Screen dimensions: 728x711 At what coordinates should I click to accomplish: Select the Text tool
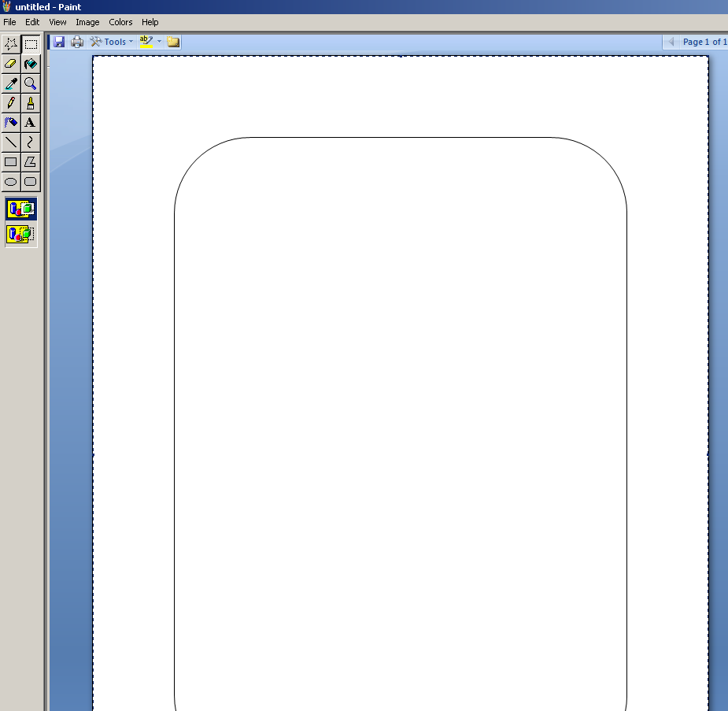click(30, 122)
